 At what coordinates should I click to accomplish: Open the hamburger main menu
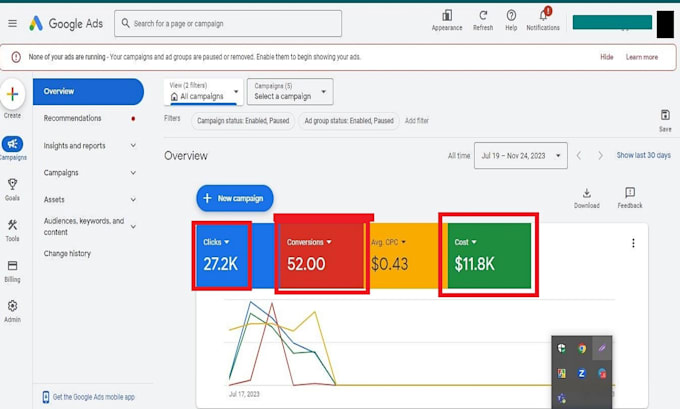pos(12,23)
